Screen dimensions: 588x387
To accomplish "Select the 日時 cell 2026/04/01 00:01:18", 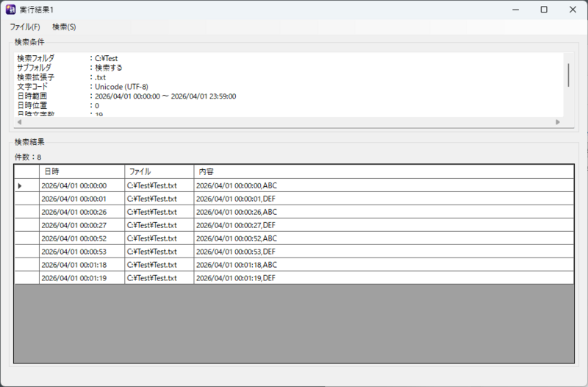I will click(82, 265).
